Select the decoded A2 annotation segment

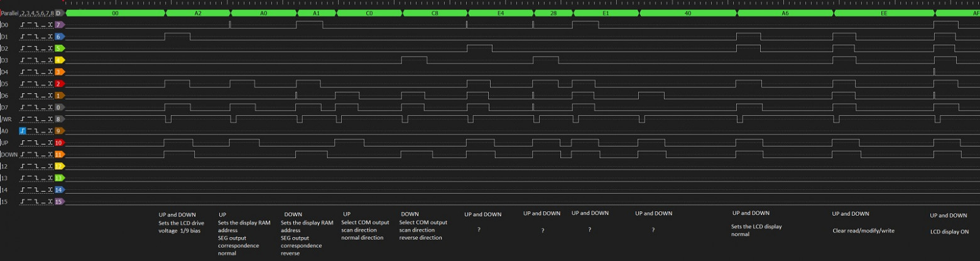198,13
